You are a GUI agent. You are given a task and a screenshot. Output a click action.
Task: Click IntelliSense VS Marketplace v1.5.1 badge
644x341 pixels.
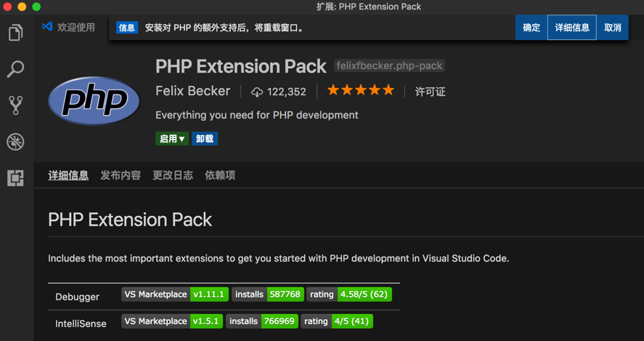172,321
